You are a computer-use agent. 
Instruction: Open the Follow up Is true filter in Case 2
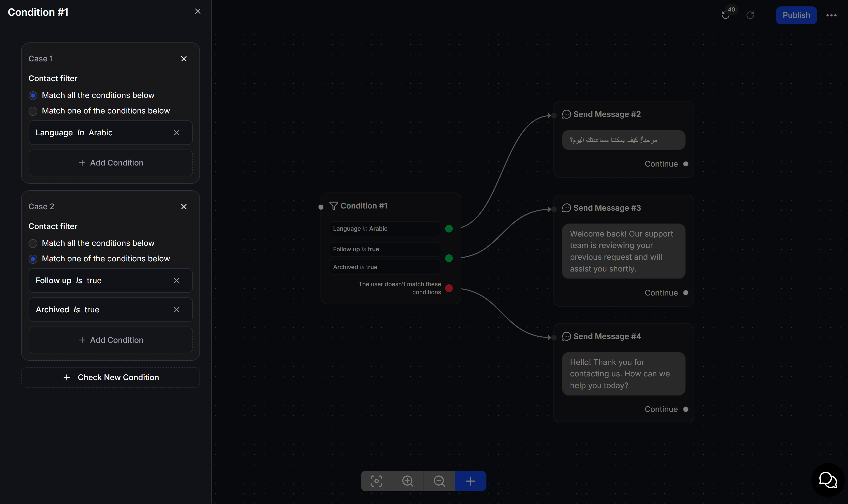[111, 281]
